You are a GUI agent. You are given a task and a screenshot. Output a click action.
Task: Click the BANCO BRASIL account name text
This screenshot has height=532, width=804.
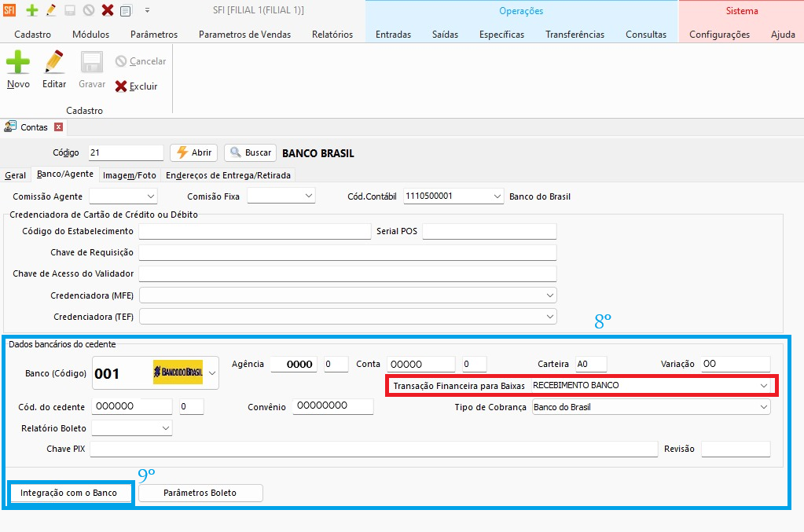318,153
